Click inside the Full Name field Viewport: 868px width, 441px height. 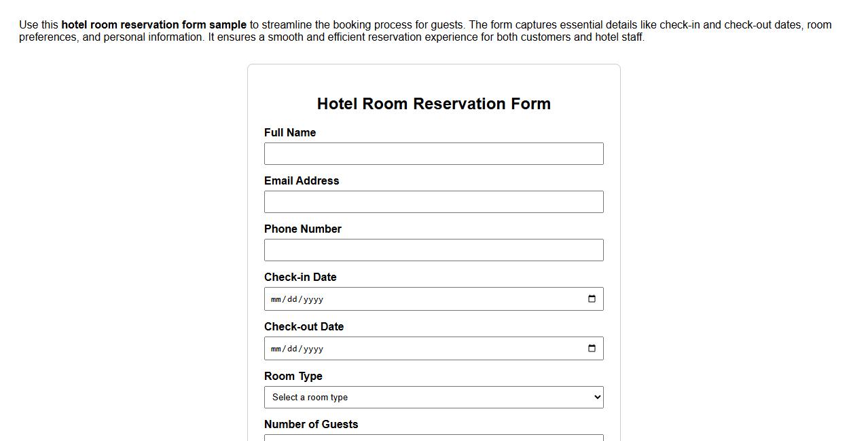(x=434, y=153)
